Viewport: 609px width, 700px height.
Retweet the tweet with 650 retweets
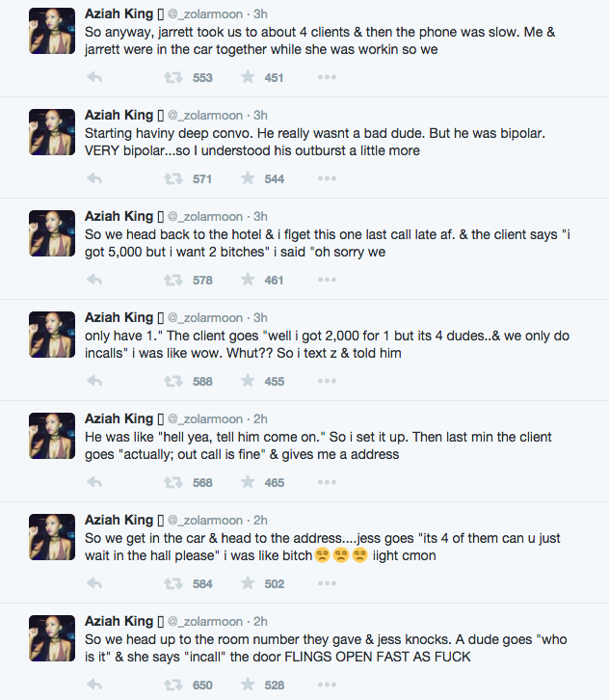coord(173,685)
